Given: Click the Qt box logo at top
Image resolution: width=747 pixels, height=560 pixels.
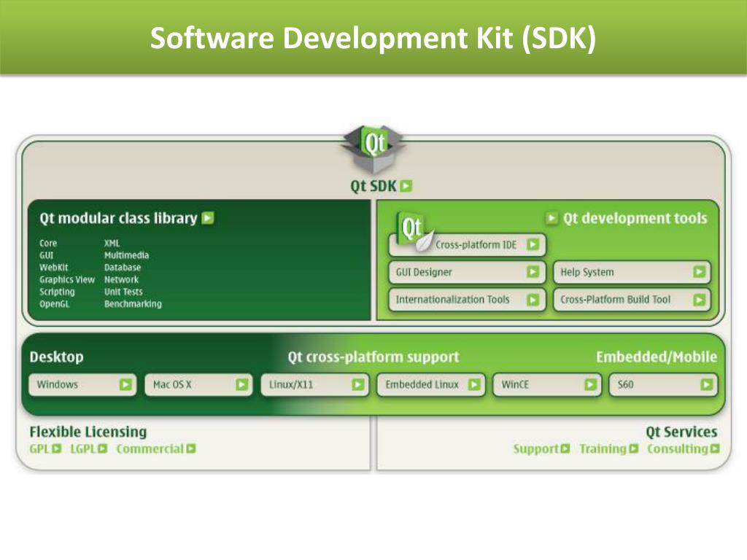Looking at the screenshot, I should [373, 149].
